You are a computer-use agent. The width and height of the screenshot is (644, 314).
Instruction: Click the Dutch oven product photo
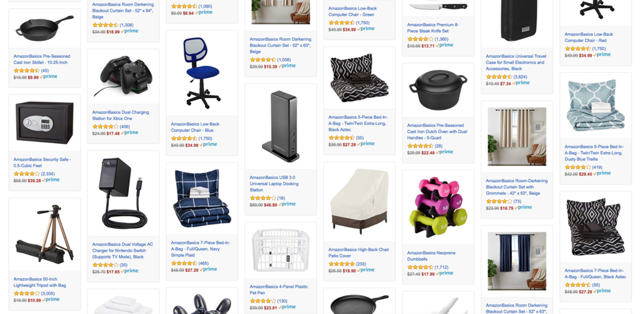pyautogui.click(x=438, y=90)
